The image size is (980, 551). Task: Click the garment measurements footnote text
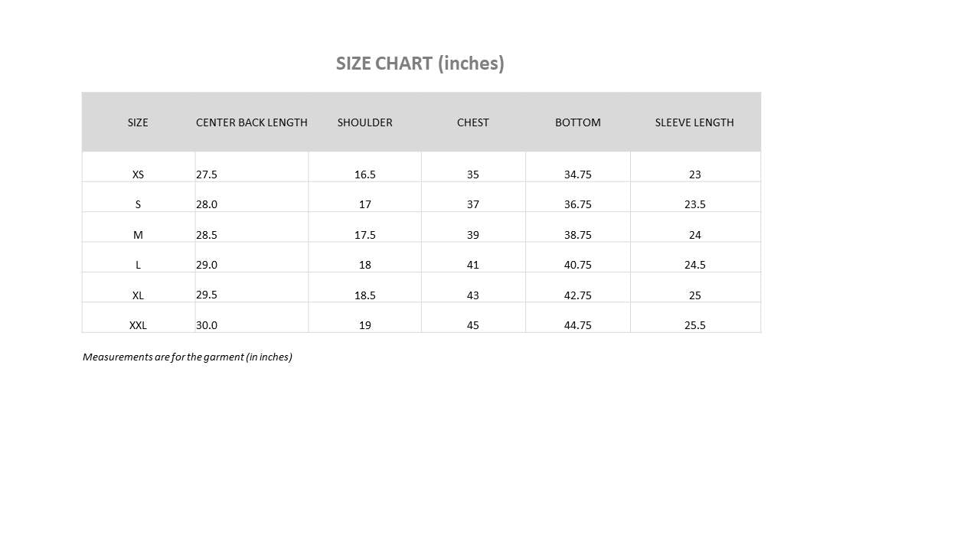tap(188, 357)
